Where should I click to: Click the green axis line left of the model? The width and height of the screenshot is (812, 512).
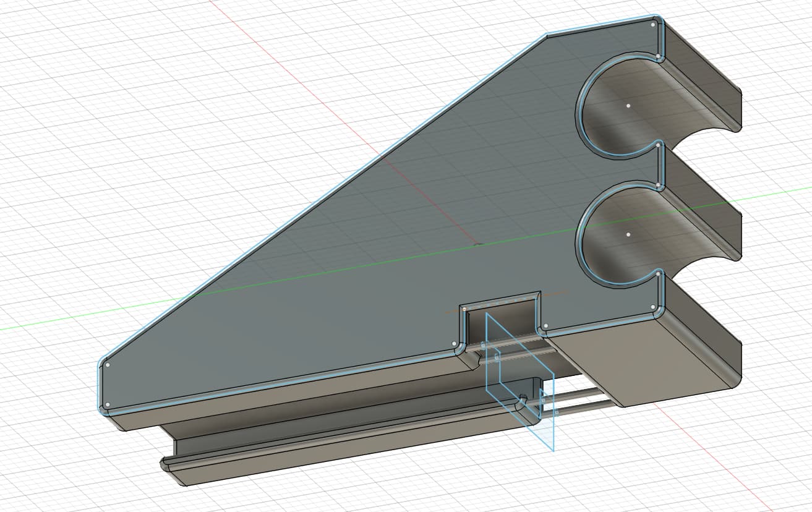(62, 321)
